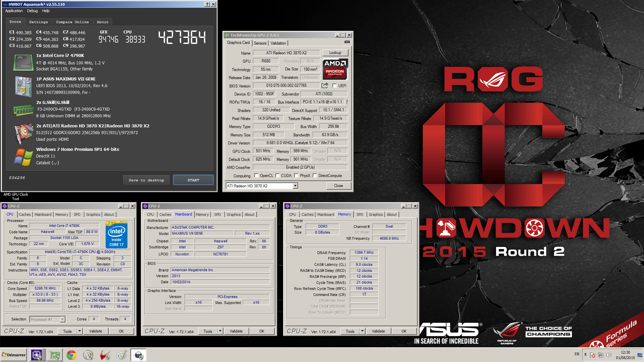
Task: Click the Radeon graphics card icon in Aquamark
Action: click(x=23, y=133)
